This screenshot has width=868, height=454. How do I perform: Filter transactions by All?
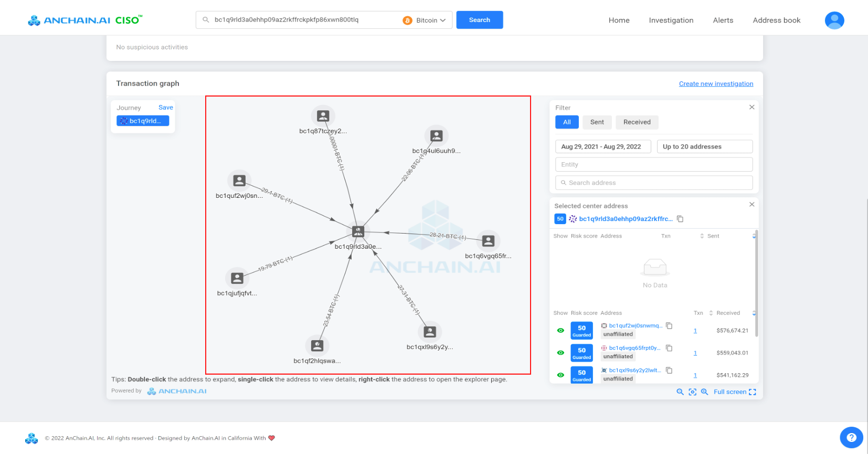coord(567,122)
